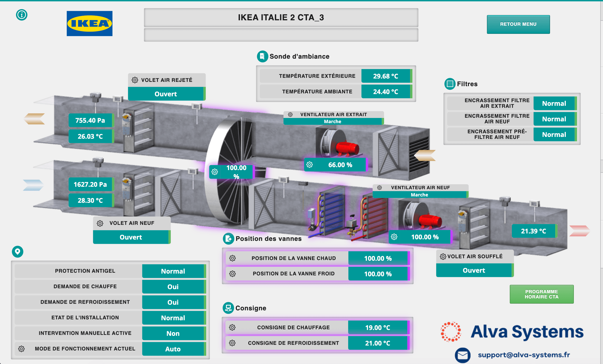Open gear for Position de la vanne chaud
603x364 pixels.
[232, 258]
